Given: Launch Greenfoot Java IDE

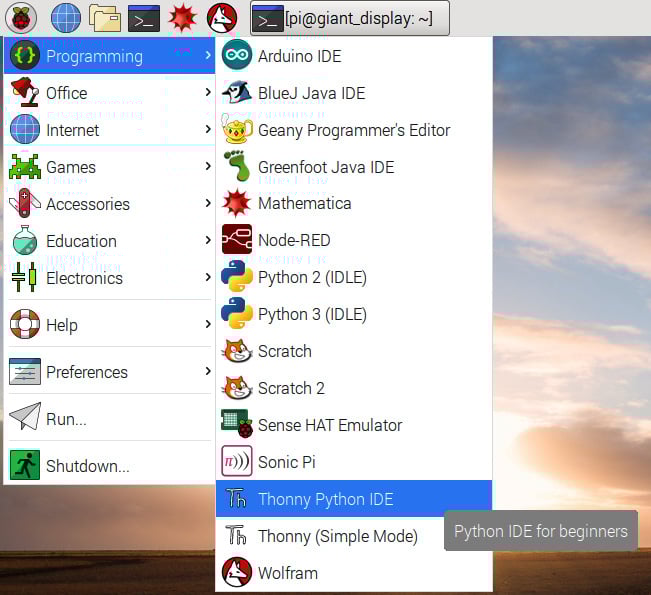Looking at the screenshot, I should pyautogui.click(x=354, y=166).
